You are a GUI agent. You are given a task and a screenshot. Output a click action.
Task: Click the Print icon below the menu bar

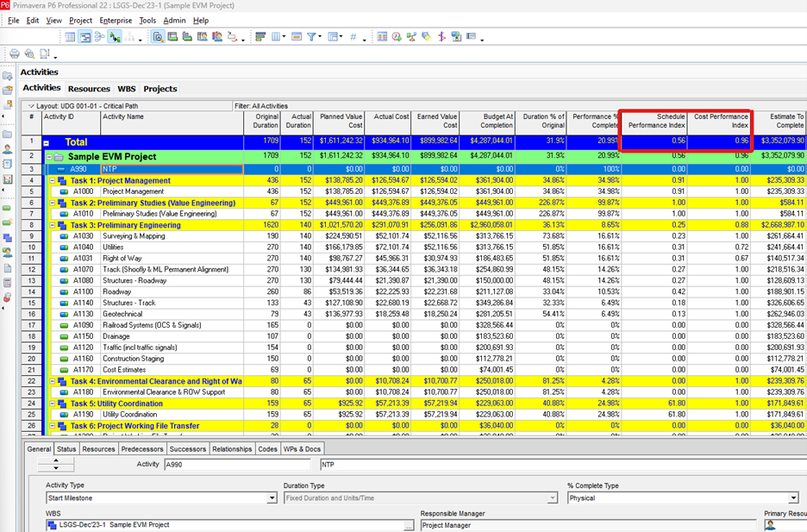(14, 53)
